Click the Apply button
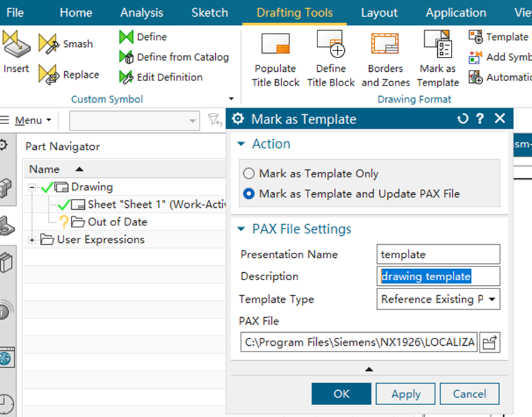This screenshot has width=532, height=417. coord(406,394)
